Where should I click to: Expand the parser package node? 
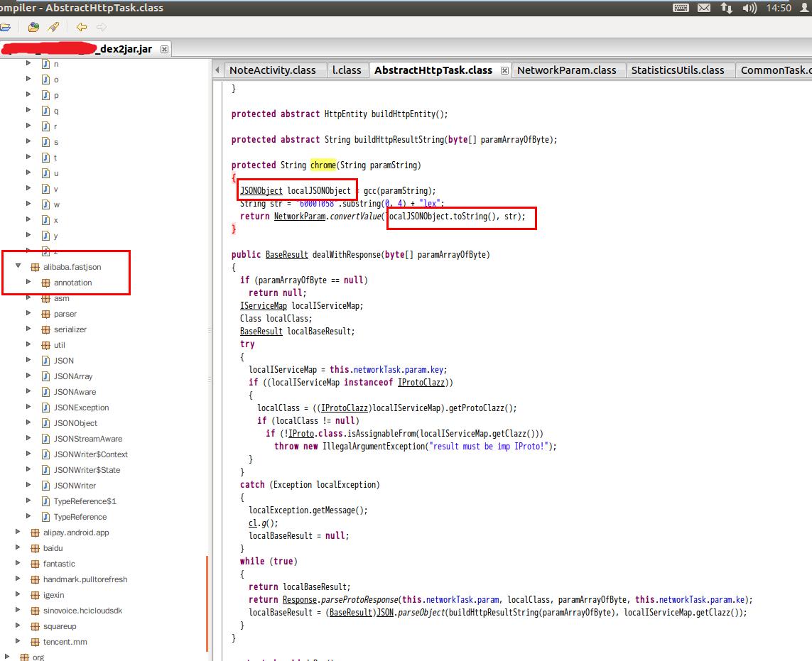[x=29, y=314]
